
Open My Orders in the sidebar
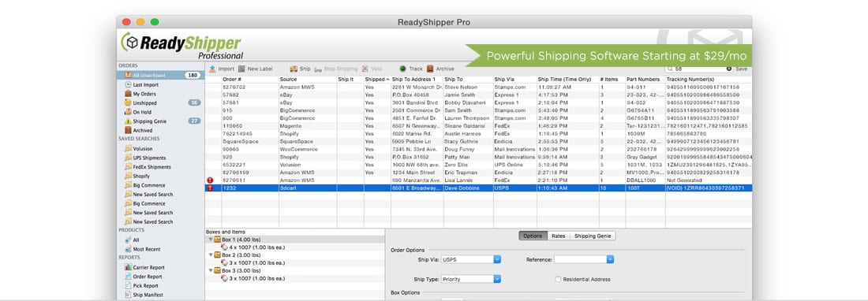(144, 94)
